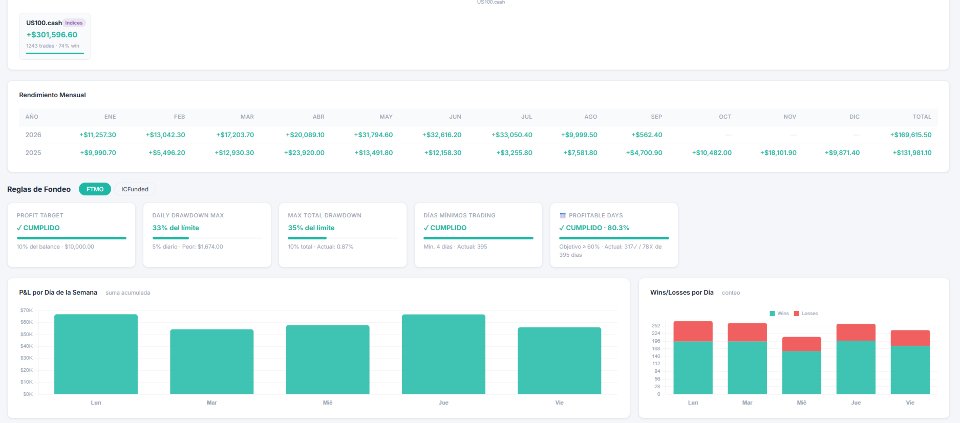Screen dimensions: 960x423
Task: Select the FTMO funding rules tab
Action: (95, 189)
